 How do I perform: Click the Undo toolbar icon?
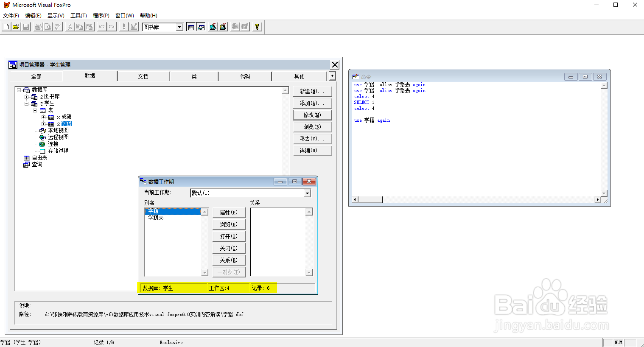(x=102, y=27)
